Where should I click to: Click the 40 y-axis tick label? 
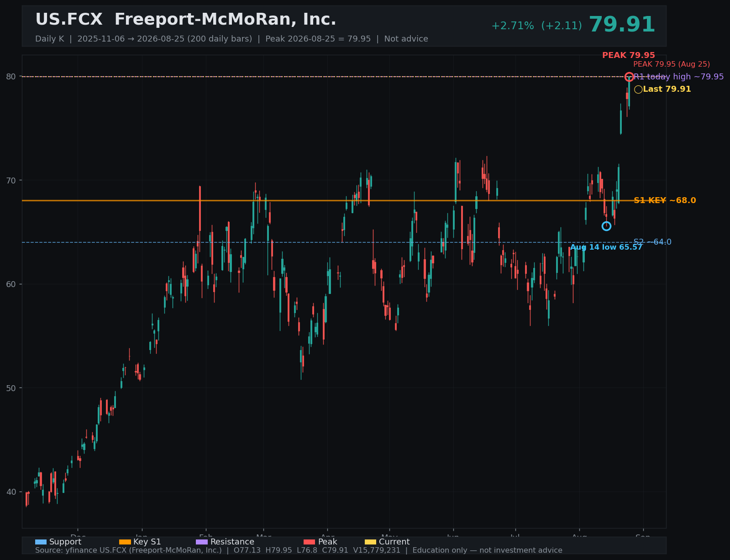pyautogui.click(x=11, y=492)
